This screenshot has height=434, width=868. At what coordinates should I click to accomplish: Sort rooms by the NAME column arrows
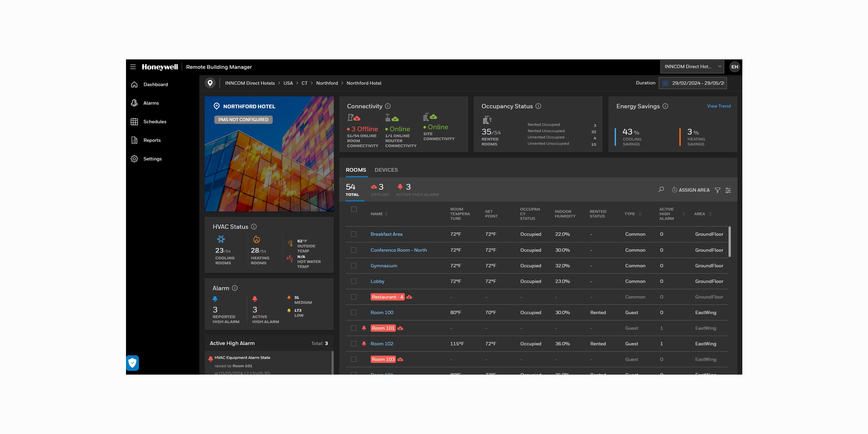coord(386,214)
